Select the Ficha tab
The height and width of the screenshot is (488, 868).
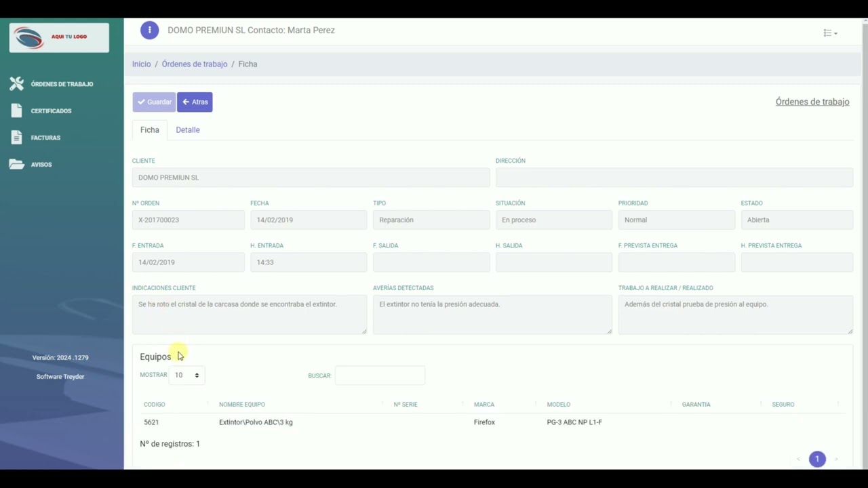click(150, 129)
